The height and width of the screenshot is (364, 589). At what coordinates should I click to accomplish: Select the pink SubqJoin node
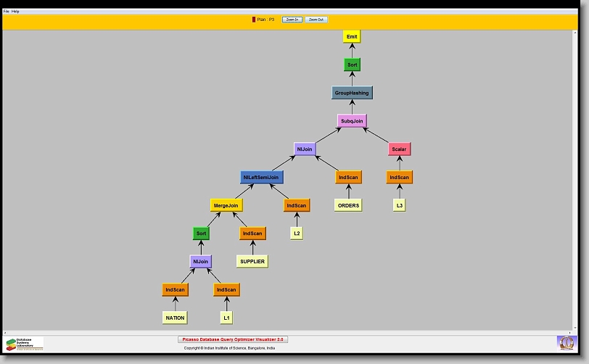tap(352, 120)
